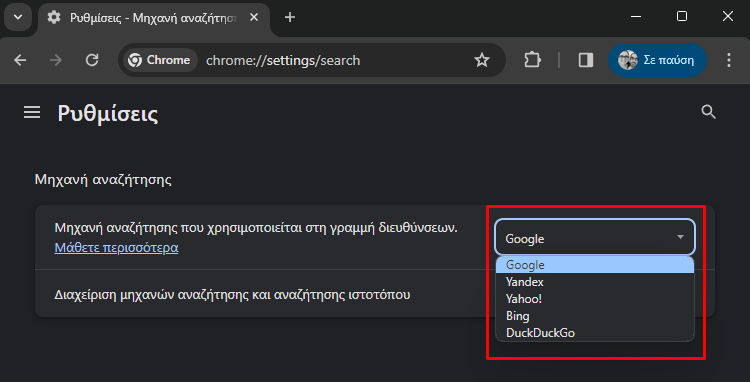The image size is (750, 382).
Task: Select Bing in the dropdown list
Action: click(x=595, y=316)
